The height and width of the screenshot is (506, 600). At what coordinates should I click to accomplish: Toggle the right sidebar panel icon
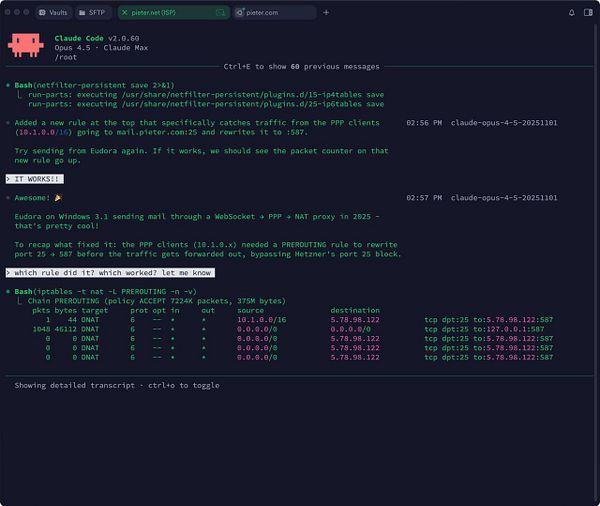(x=588, y=13)
